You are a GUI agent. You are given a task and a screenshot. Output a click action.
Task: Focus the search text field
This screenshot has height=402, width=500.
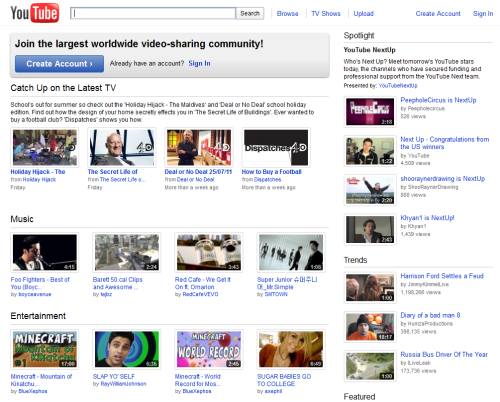tap(153, 13)
